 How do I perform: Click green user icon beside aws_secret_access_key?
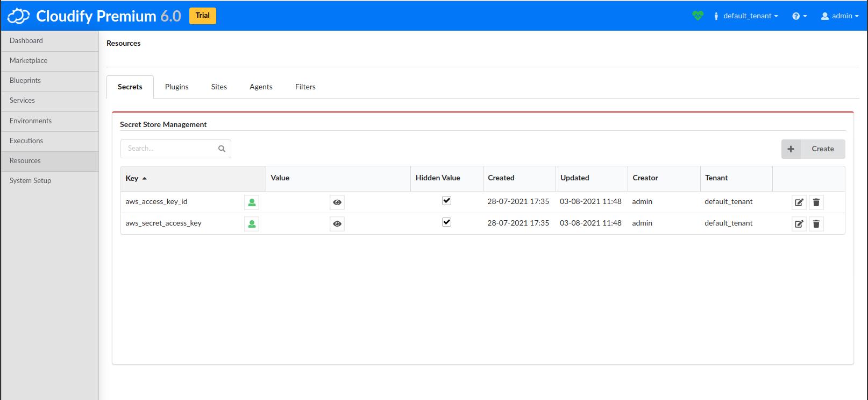[252, 224]
